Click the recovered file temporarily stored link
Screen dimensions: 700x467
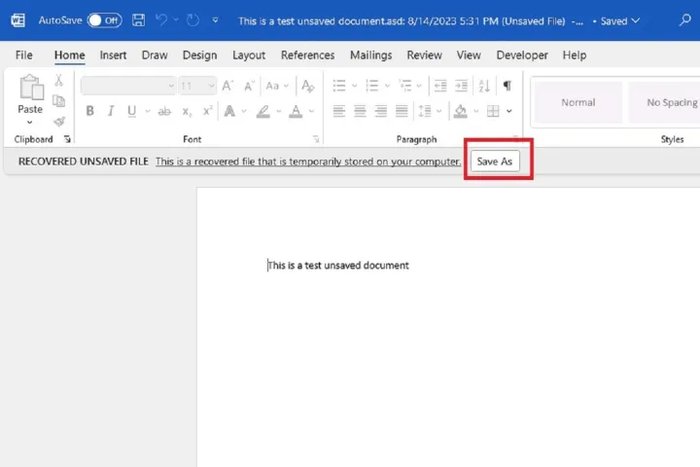(308, 162)
